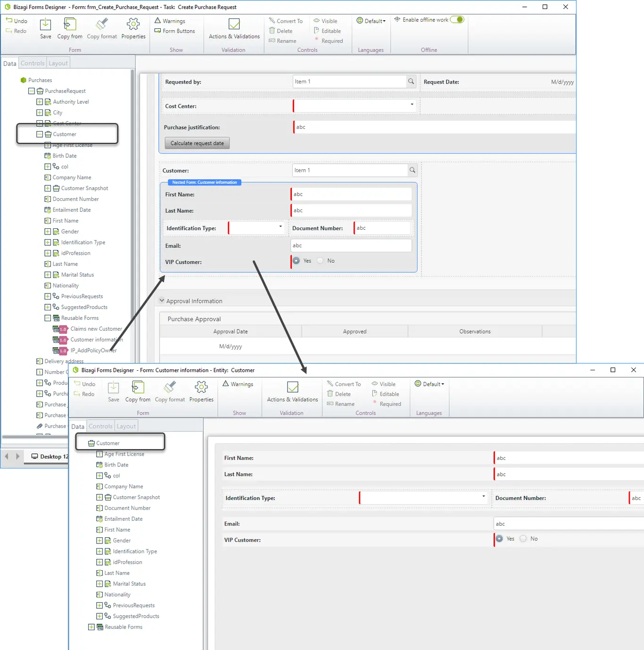
Task: Click Save icon in Customer information window
Action: 114,388
